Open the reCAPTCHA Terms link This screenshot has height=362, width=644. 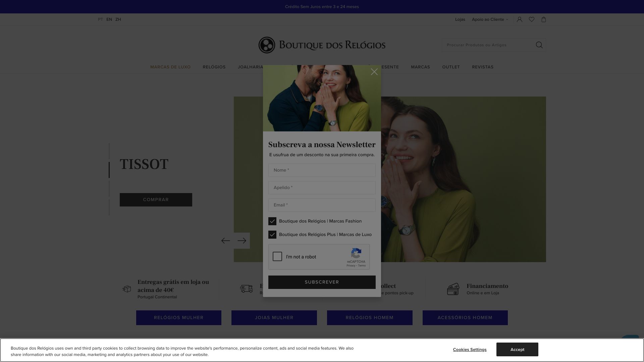tap(362, 266)
